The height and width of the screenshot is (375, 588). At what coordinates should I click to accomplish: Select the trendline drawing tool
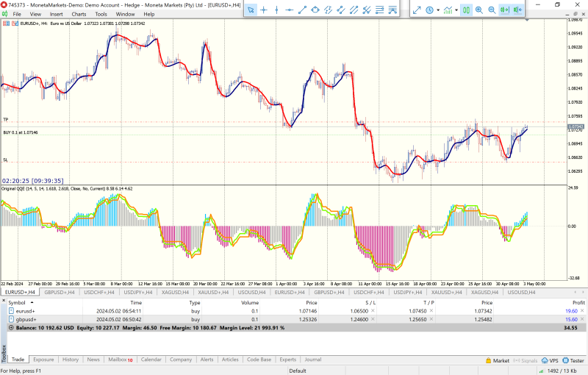click(301, 10)
